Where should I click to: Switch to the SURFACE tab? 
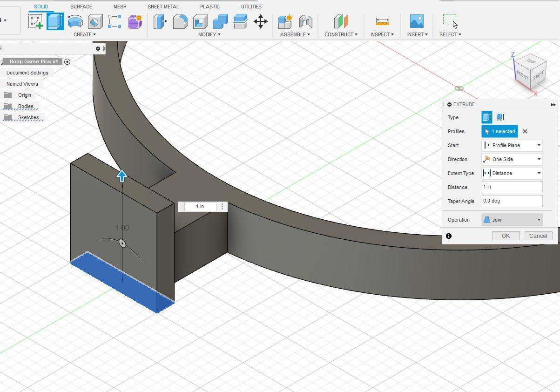coord(81,7)
